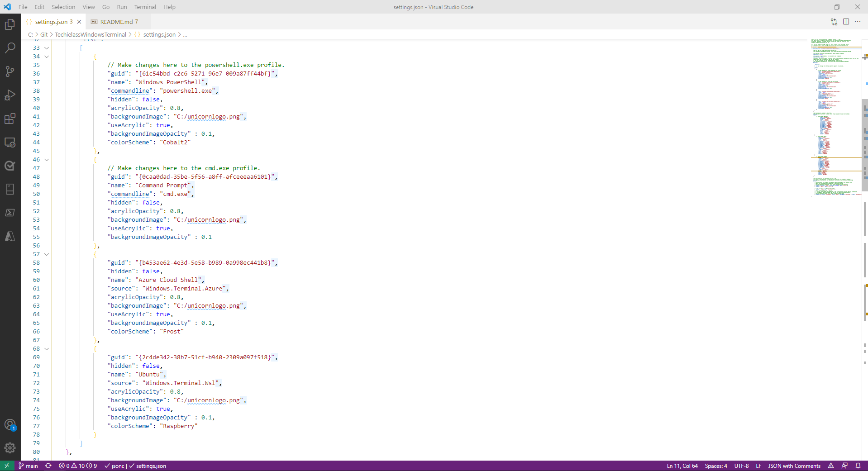
Task: Collapse the Ubuntu profile fold at line 68
Action: [x=46, y=348]
